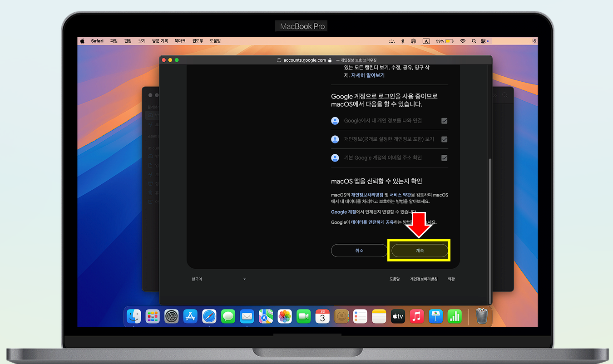The height and width of the screenshot is (364, 613).
Task: Click the Apple logo menu
Action: point(83,41)
